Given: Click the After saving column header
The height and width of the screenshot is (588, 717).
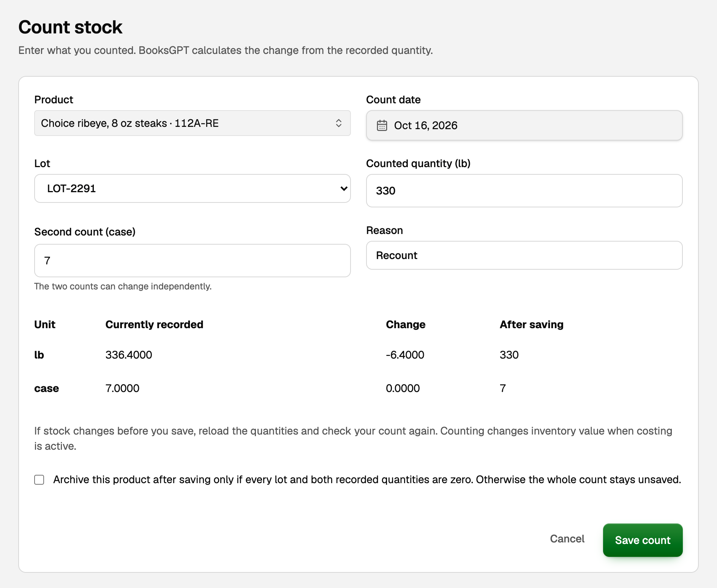Looking at the screenshot, I should tap(532, 324).
